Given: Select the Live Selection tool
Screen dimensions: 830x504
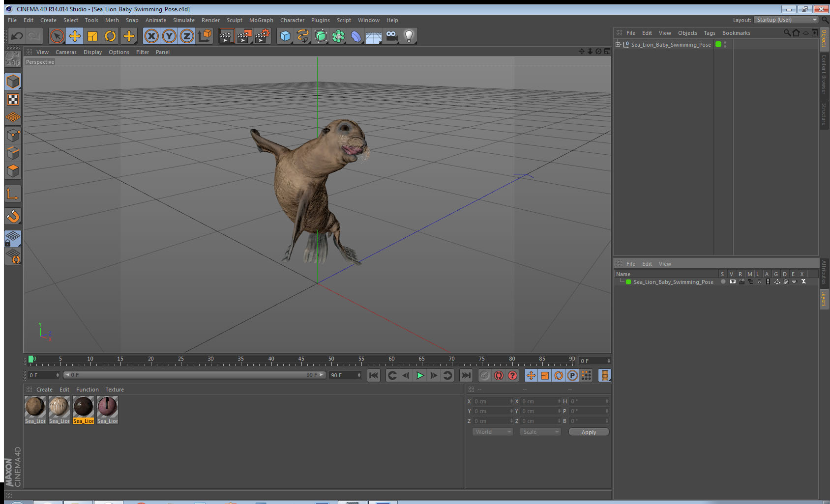Looking at the screenshot, I should [x=57, y=36].
